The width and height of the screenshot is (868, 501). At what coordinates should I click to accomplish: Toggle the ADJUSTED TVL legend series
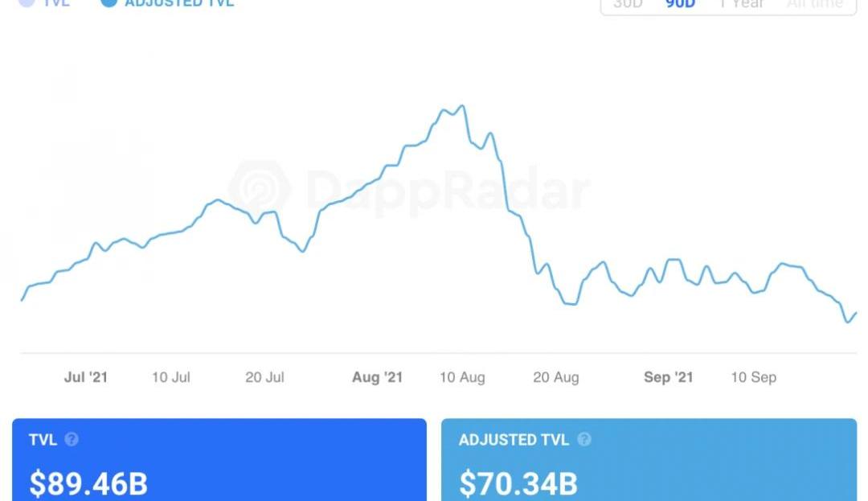pos(168,3)
